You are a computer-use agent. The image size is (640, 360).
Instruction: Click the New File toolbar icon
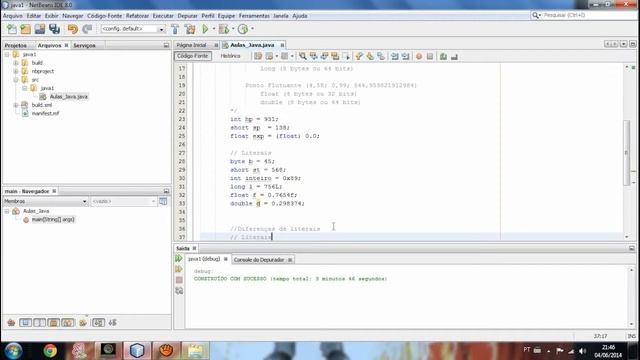tap(12, 29)
